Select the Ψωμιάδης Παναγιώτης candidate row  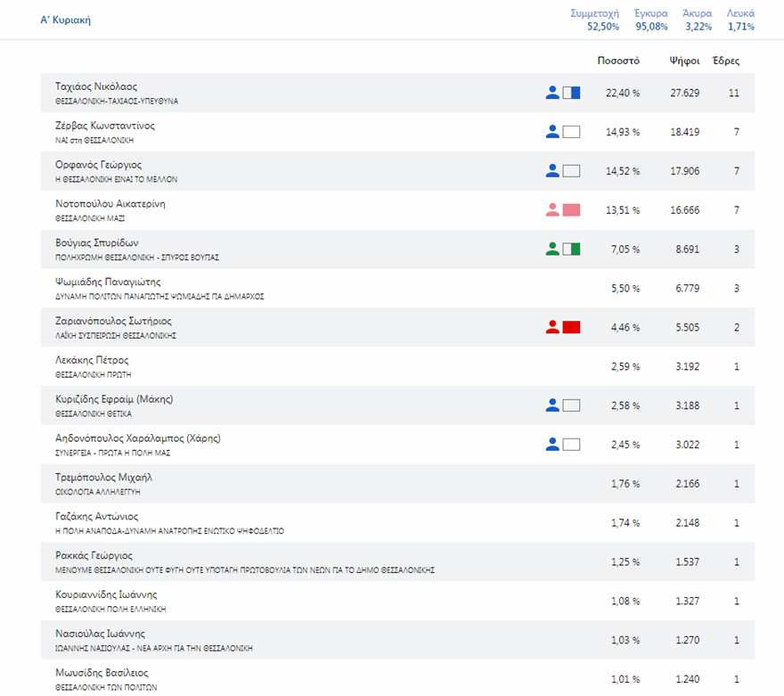[x=397, y=288]
